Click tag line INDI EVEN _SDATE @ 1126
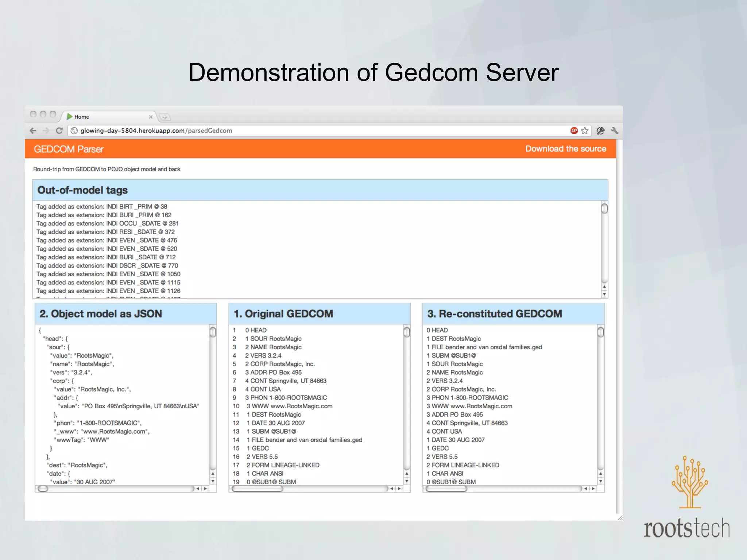The height and width of the screenshot is (560, 747). 108,291
